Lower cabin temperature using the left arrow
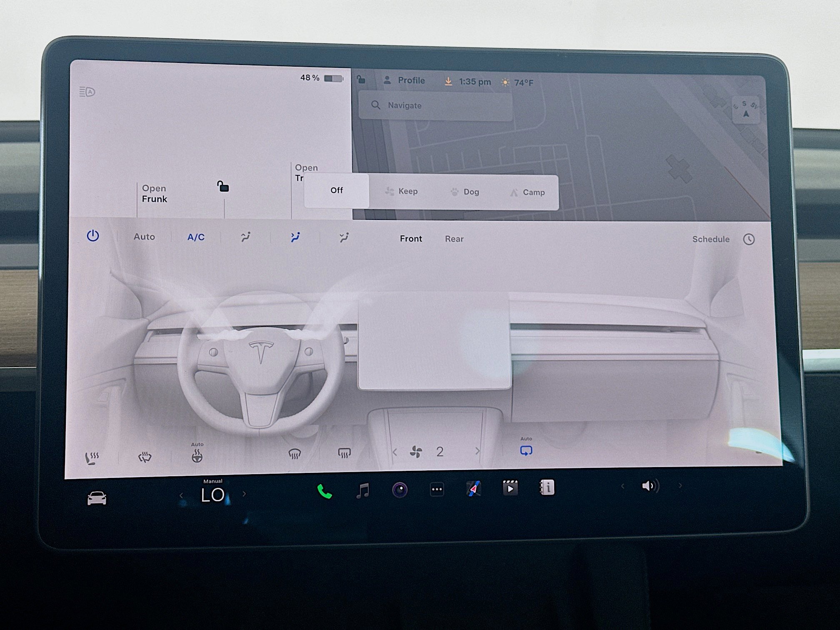Viewport: 840px width, 630px height. point(181,494)
